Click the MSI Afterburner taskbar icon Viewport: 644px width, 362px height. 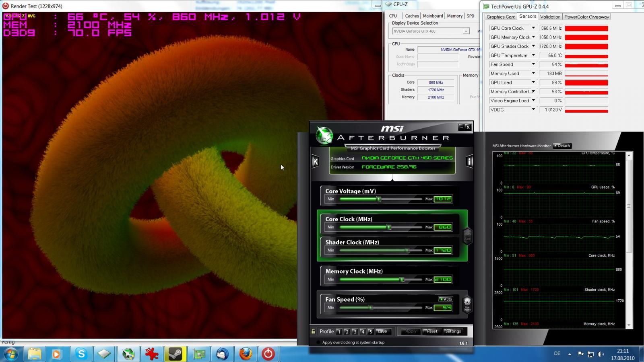128,354
